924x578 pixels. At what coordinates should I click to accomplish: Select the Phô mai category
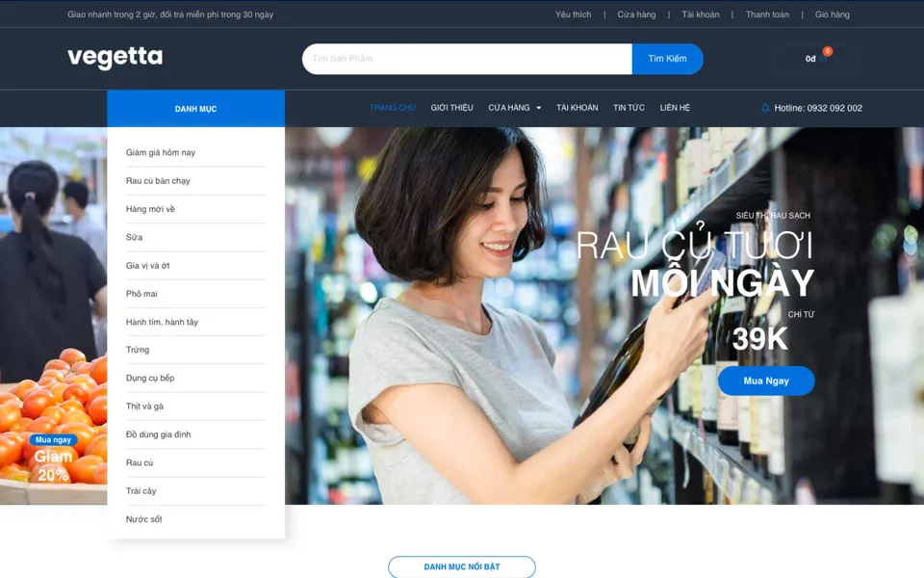141,294
